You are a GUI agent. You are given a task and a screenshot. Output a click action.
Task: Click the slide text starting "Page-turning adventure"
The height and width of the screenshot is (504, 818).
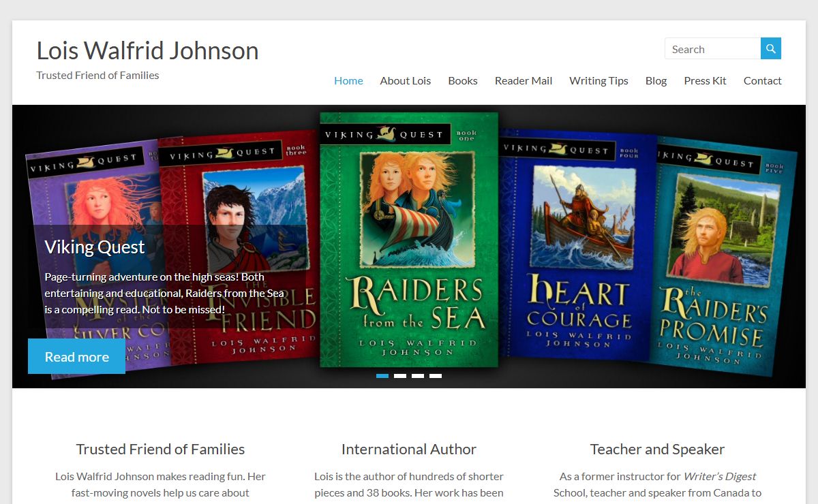[164, 293]
